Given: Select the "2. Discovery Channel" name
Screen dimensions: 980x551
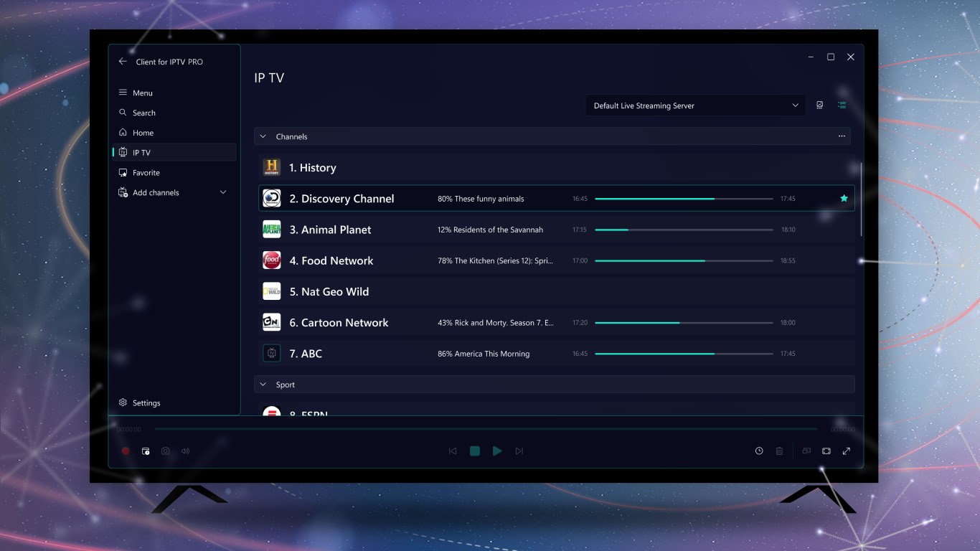Looking at the screenshot, I should (x=341, y=199).
